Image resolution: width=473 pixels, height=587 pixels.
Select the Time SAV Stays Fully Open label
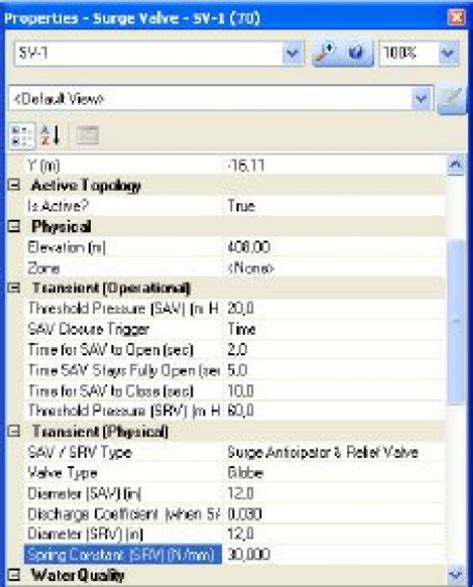(x=123, y=370)
